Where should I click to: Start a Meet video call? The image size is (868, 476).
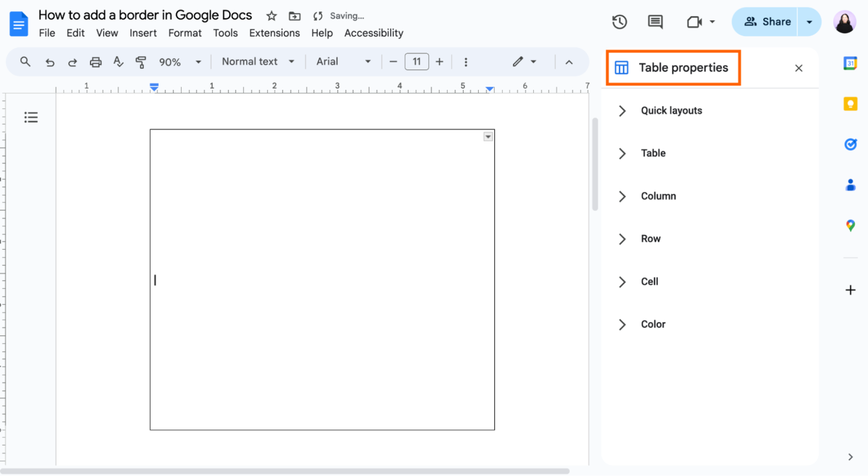click(694, 22)
